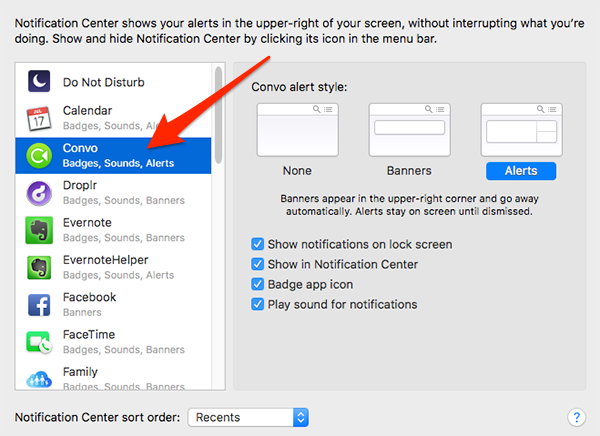The image size is (600, 436).
Task: Click the Facebook app icon
Action: (39, 304)
